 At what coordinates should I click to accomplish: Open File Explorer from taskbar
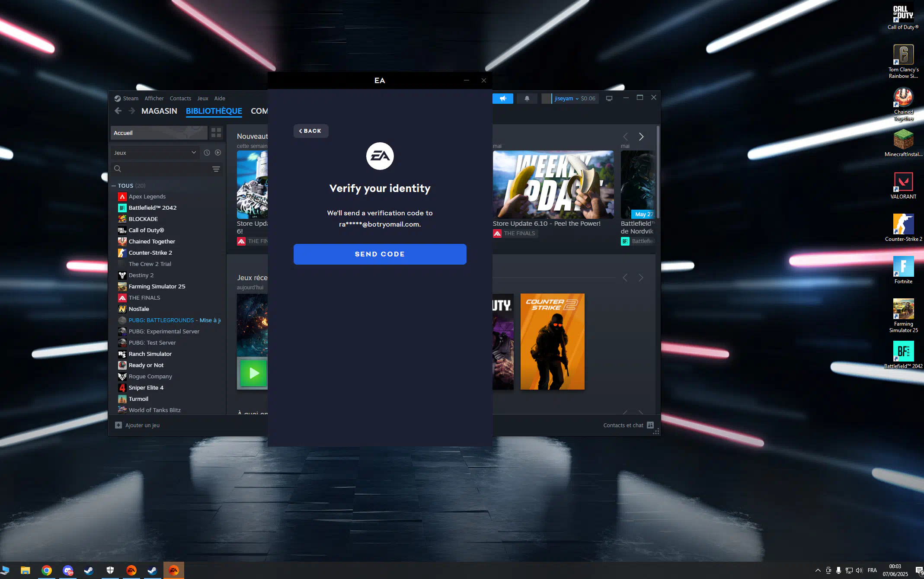pos(25,570)
